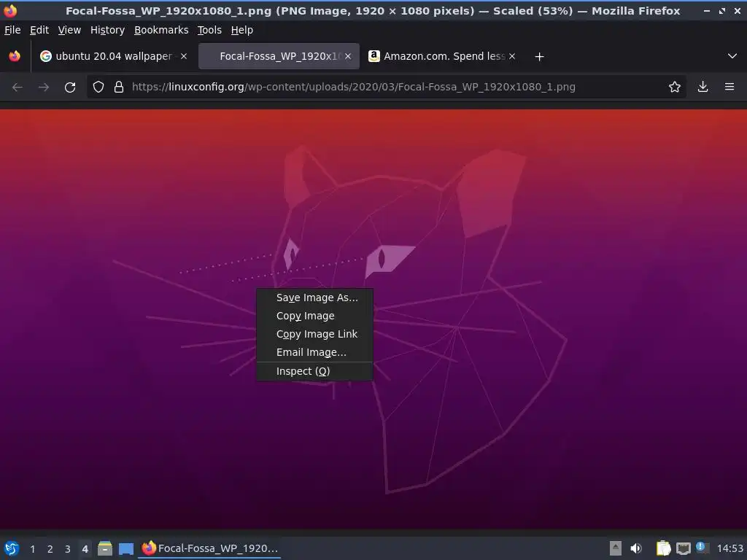Open the File menu
Viewport: 747px width, 560px height.
[12, 30]
